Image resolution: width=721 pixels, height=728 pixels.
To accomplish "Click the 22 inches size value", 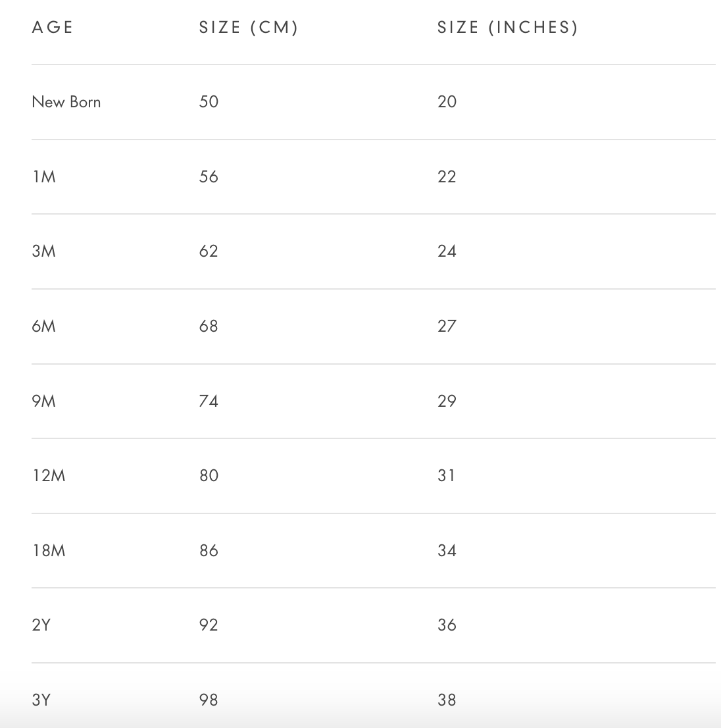I will tap(447, 177).
